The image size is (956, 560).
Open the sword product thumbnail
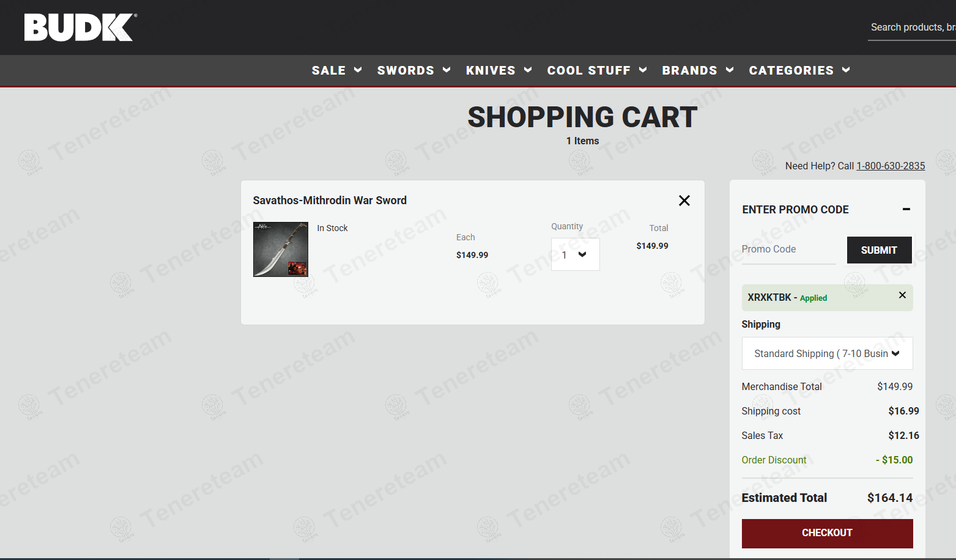point(281,249)
